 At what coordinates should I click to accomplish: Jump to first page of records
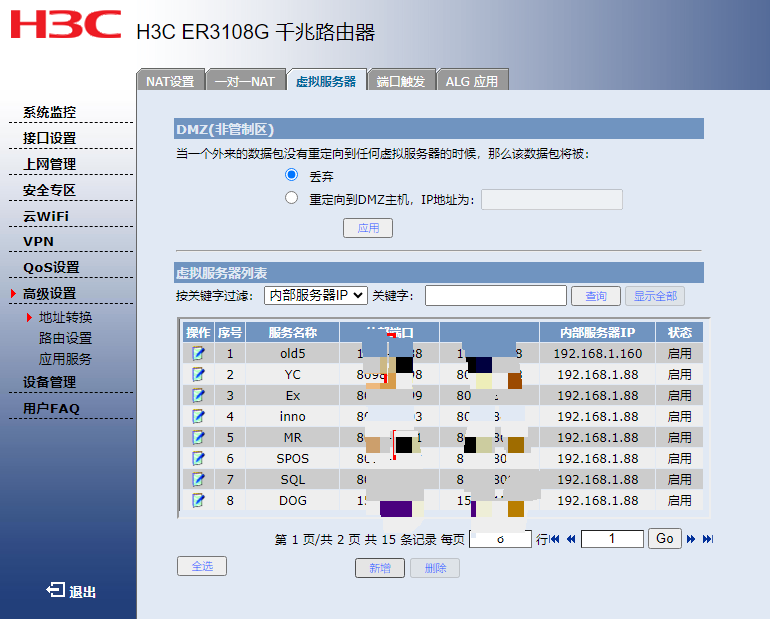coord(555,539)
